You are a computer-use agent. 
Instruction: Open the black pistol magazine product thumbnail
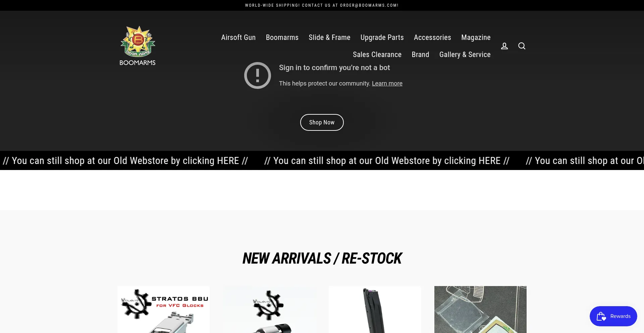[x=375, y=310]
